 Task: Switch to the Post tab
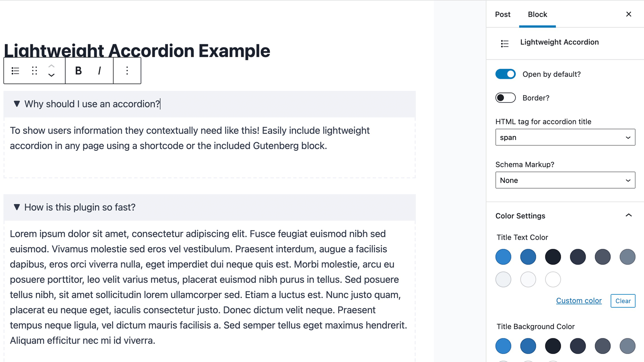(502, 14)
